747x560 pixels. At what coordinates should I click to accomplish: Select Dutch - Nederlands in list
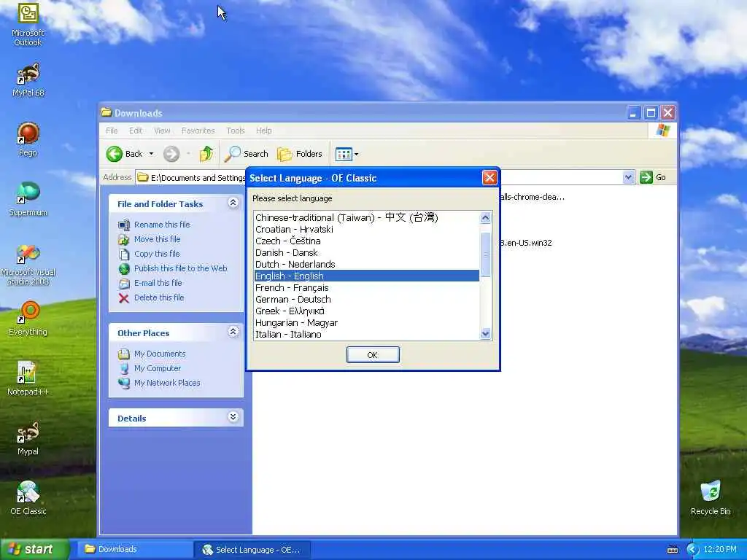(x=367, y=264)
